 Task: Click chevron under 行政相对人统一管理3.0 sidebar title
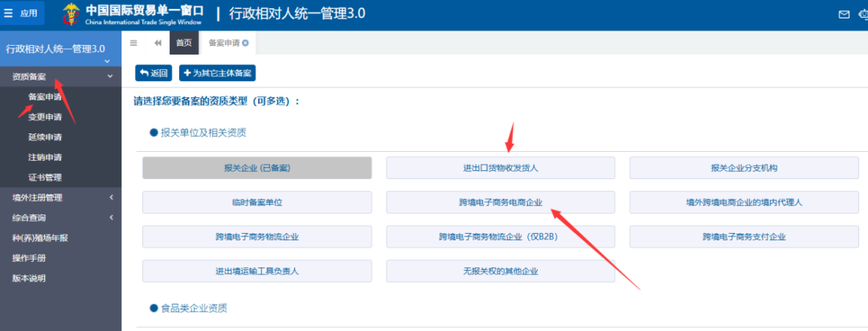pyautogui.click(x=108, y=61)
